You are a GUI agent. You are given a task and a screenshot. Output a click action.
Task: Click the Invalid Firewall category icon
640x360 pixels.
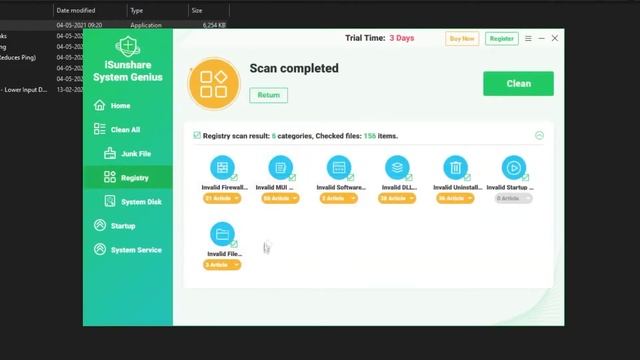click(x=222, y=167)
